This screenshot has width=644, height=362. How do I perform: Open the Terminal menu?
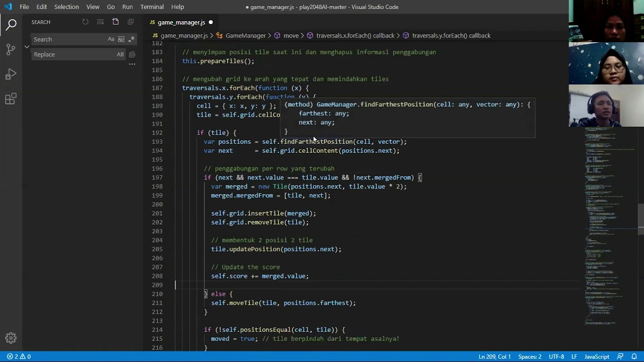pos(152,7)
